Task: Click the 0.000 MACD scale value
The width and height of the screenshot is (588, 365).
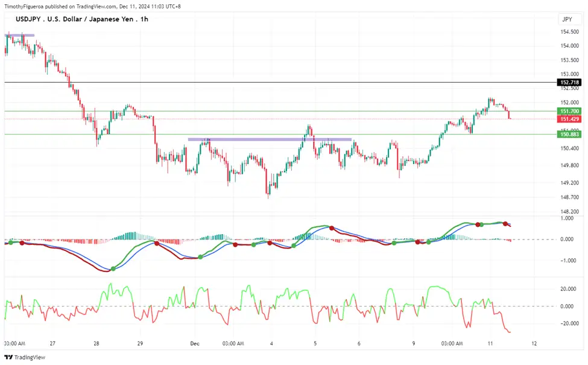Action: (x=567, y=239)
